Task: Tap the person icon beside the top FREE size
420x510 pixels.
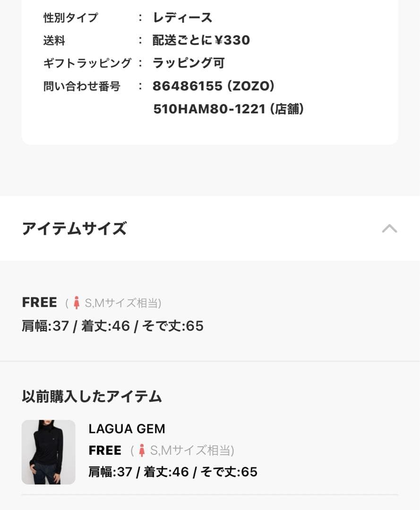Action: tap(76, 303)
